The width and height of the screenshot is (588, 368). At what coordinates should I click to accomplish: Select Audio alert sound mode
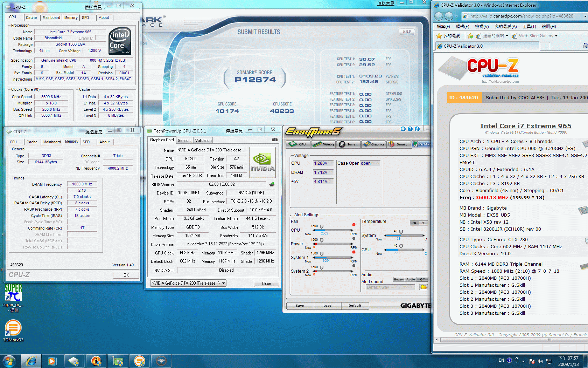point(411,279)
